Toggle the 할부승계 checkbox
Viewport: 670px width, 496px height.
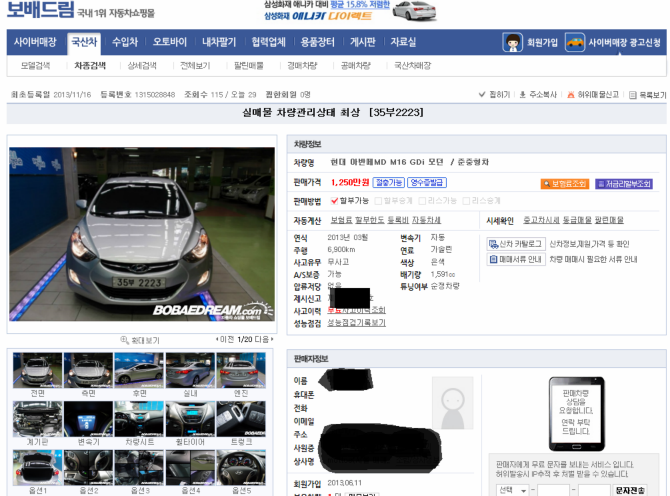(378, 201)
